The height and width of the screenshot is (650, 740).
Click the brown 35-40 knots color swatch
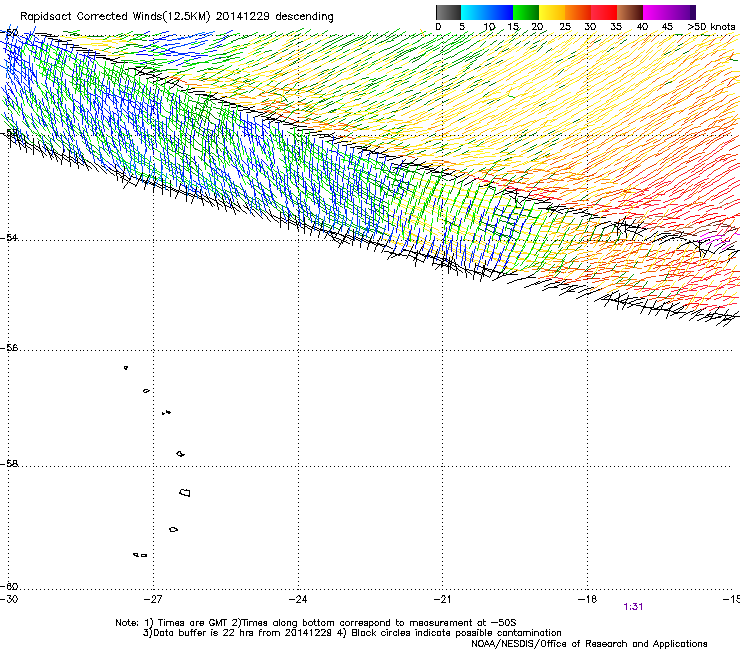pyautogui.click(x=630, y=12)
